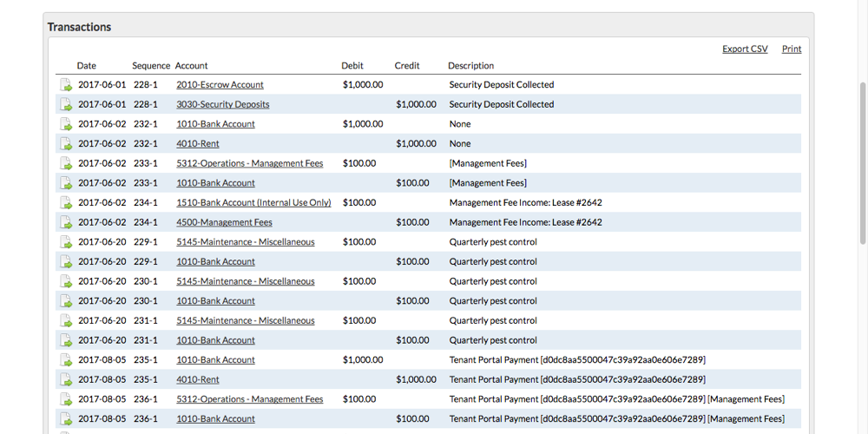This screenshot has width=868, height=434.
Task: Open the entry icon for 3030-Security Deposits row
Action: pos(66,105)
